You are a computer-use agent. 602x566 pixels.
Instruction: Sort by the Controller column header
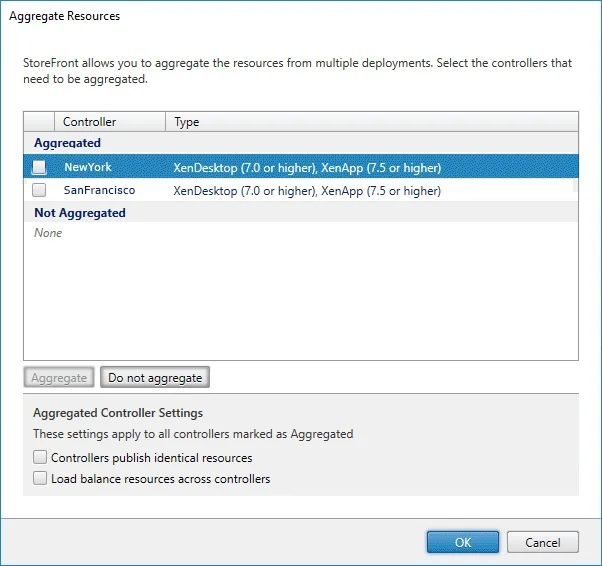point(110,122)
